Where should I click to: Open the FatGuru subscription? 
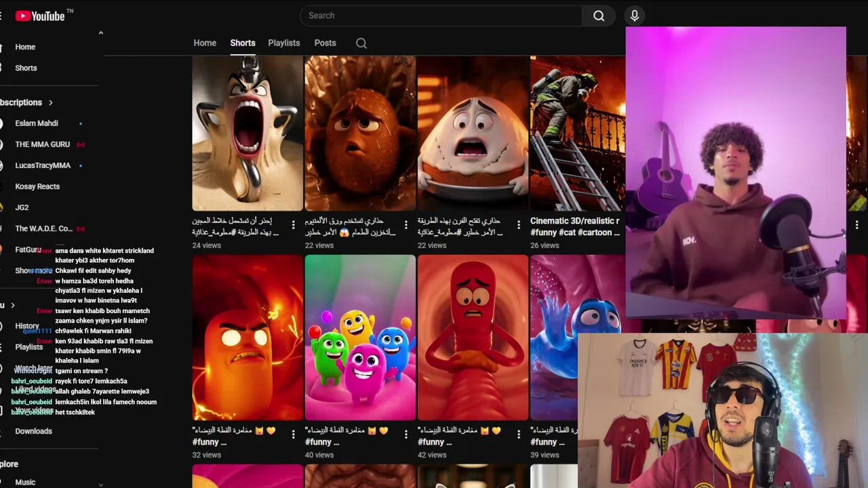click(x=28, y=249)
